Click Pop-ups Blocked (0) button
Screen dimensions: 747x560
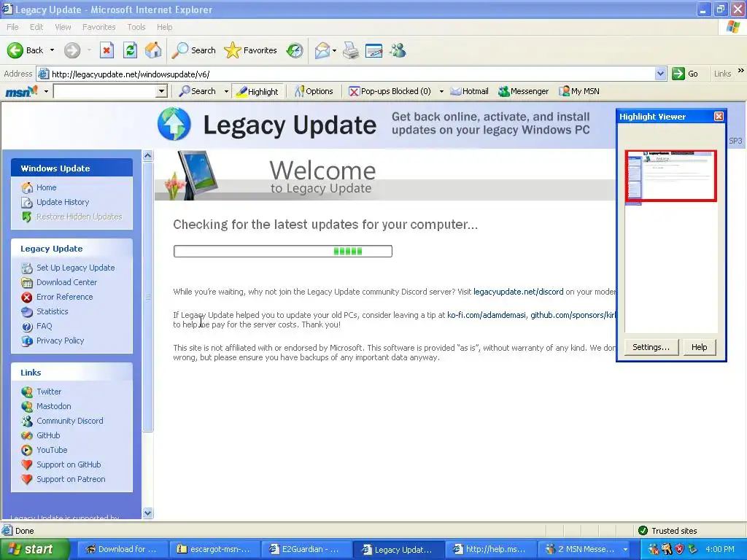coord(390,91)
